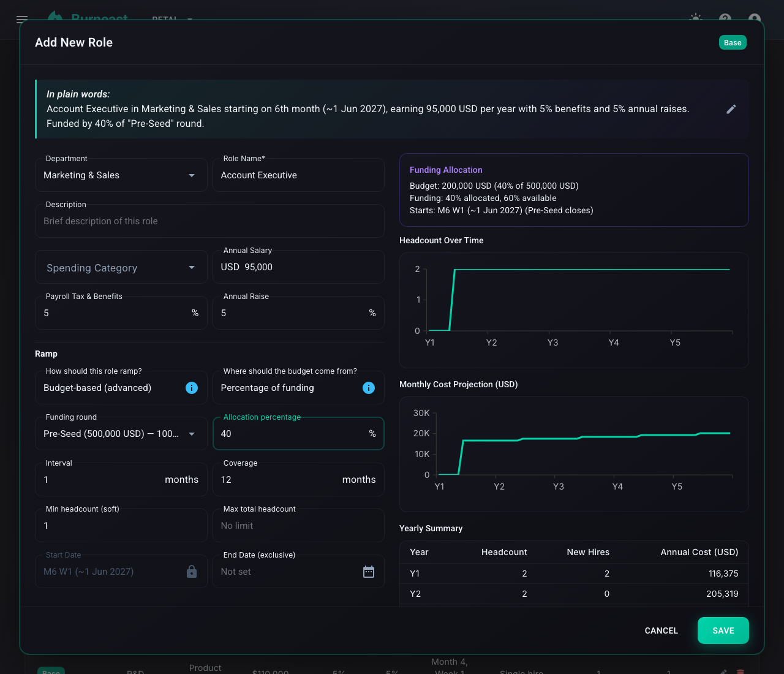Image resolution: width=784 pixels, height=674 pixels.
Task: Click the lock icon on Start Date
Action: click(192, 572)
